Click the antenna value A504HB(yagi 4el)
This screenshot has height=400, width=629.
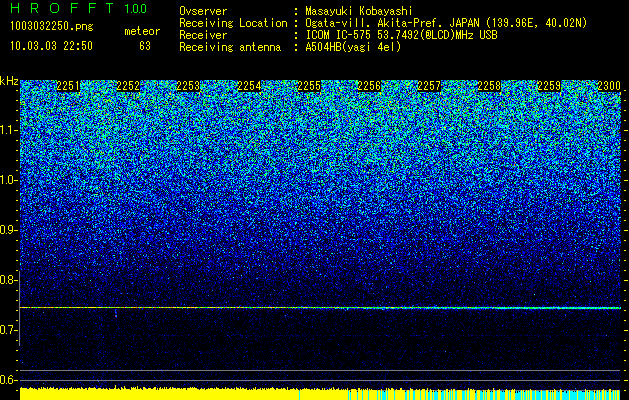pyautogui.click(x=353, y=47)
